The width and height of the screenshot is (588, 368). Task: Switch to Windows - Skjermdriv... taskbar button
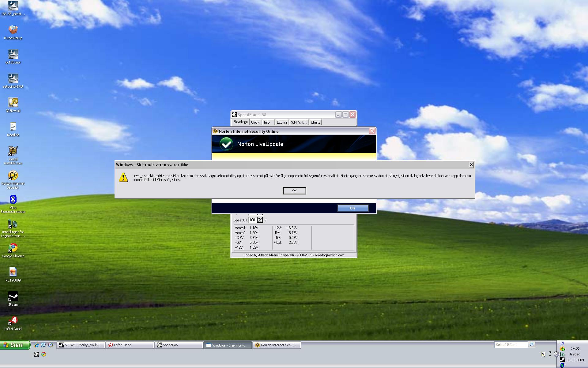(228, 345)
